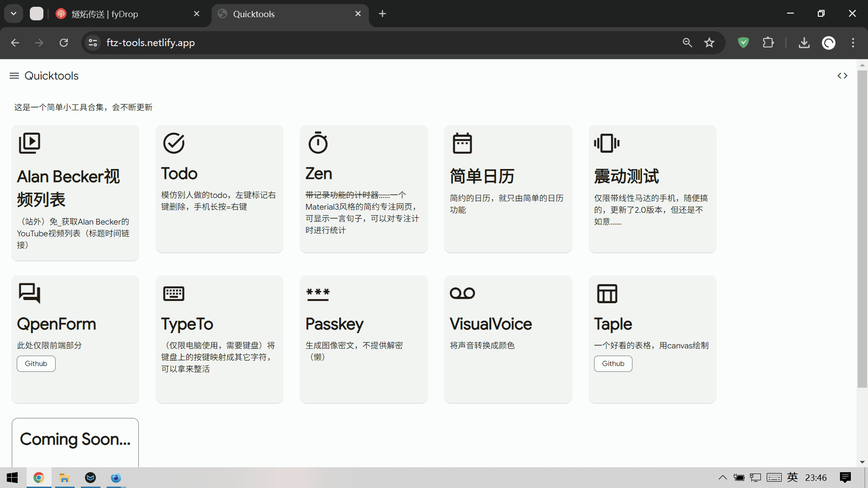The height and width of the screenshot is (488, 868).
Task: Click the Passkey asterisks icon
Action: (x=318, y=294)
